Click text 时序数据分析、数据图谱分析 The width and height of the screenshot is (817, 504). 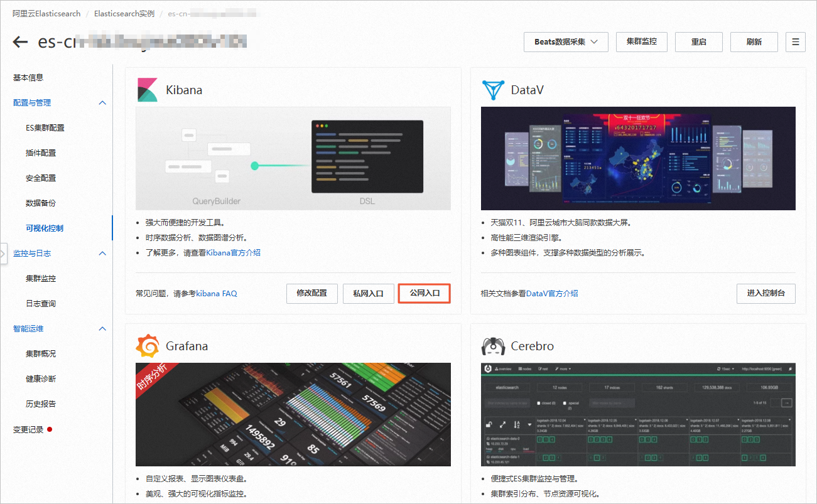196,238
